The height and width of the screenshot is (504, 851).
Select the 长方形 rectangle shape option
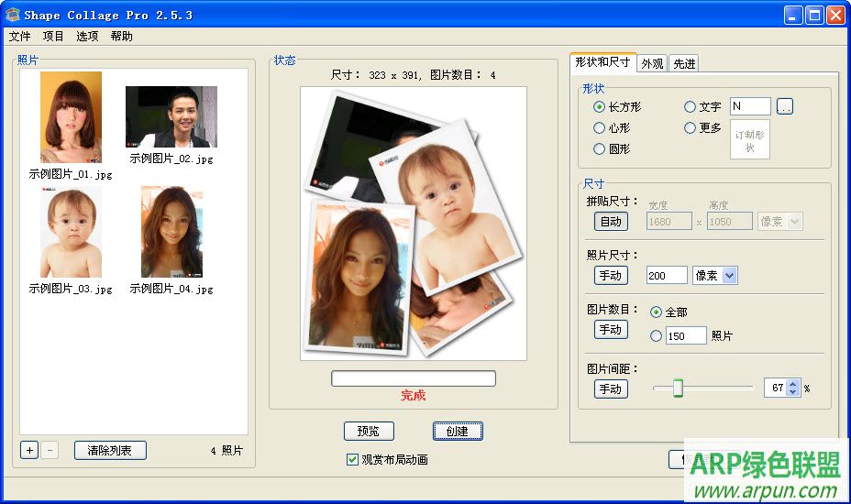point(617,107)
